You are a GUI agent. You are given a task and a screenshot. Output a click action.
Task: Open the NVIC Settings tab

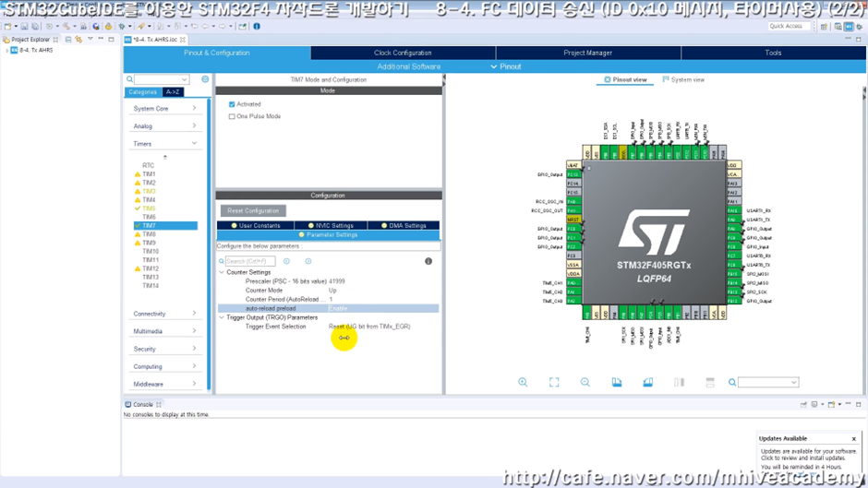coord(331,226)
